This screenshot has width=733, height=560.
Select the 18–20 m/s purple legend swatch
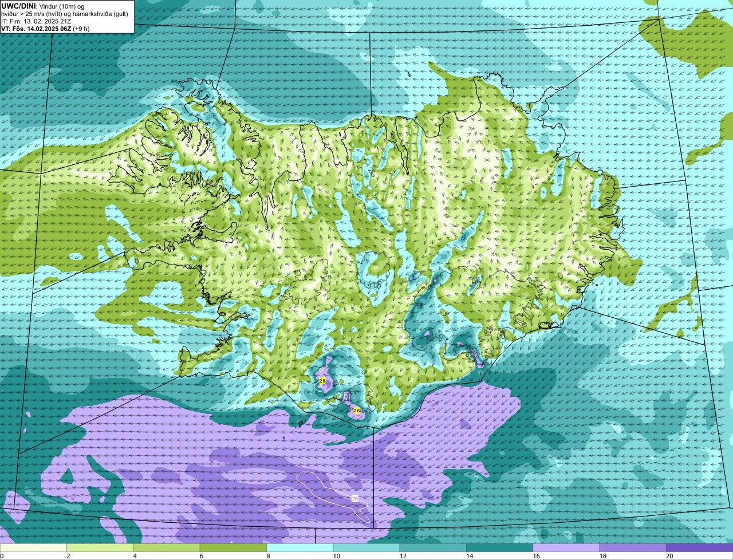pos(633,547)
